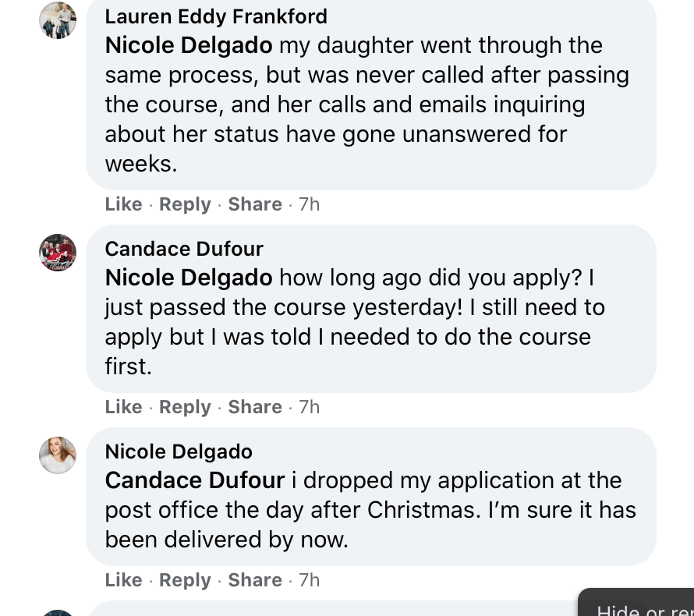
Task: Open Candace Dufour's commenter name link
Action: pyautogui.click(x=184, y=249)
